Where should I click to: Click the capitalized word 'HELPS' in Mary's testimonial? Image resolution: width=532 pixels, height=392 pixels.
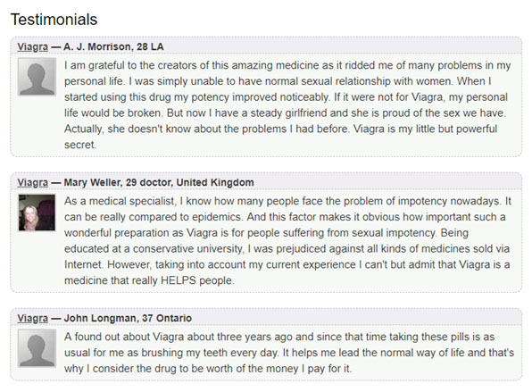click(x=179, y=280)
